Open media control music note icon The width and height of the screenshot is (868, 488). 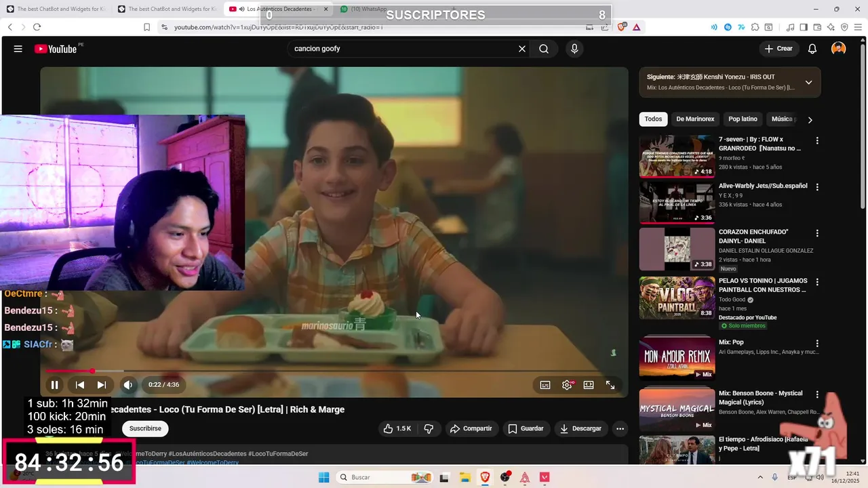790,27
